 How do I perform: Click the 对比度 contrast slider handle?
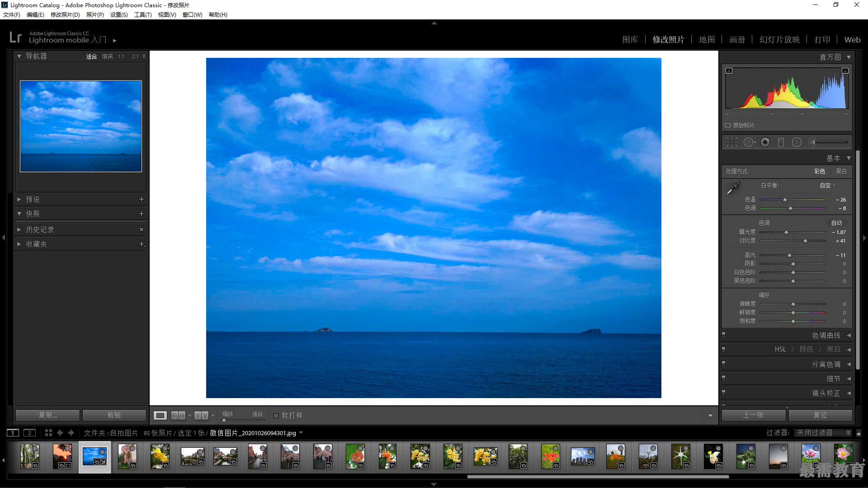[805, 241]
